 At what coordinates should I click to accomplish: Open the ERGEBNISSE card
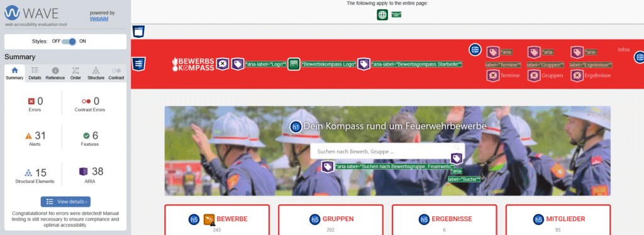coord(445,221)
